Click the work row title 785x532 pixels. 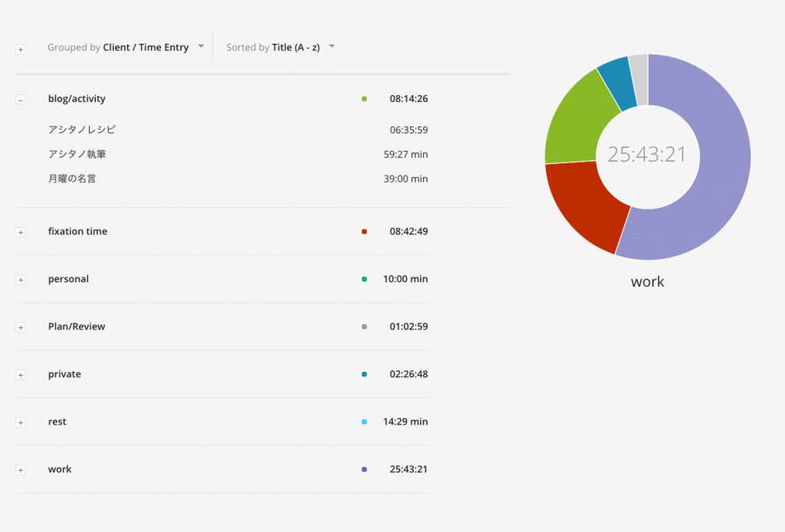coord(60,469)
